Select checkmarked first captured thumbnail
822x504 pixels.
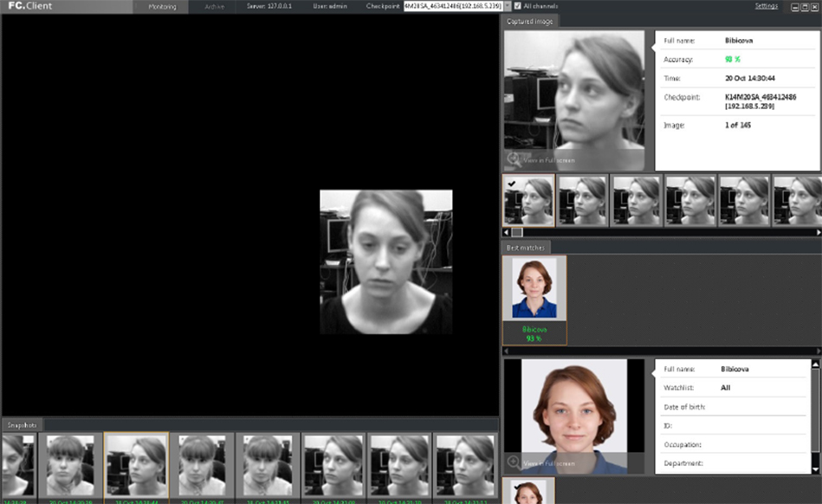pyautogui.click(x=528, y=201)
